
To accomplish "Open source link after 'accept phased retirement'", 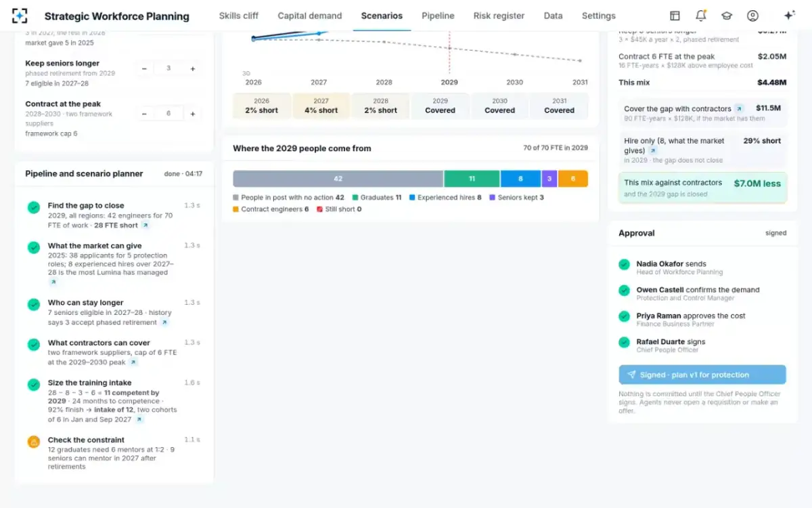I will [x=164, y=323].
